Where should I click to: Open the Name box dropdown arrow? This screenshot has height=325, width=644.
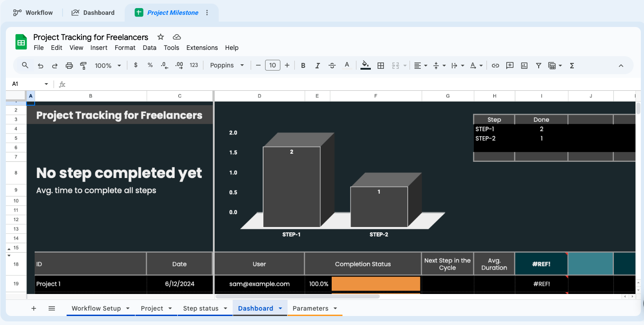[x=46, y=84]
